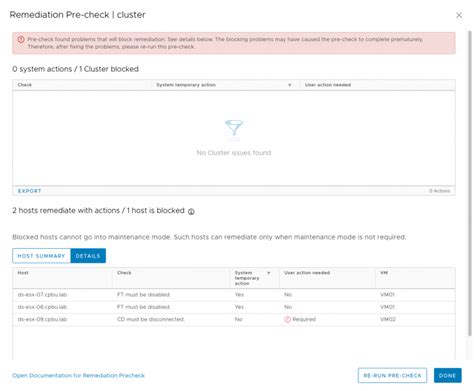This screenshot has width=474, height=391.
Task: Open the cluster System temporary action filter
Action: point(289,85)
